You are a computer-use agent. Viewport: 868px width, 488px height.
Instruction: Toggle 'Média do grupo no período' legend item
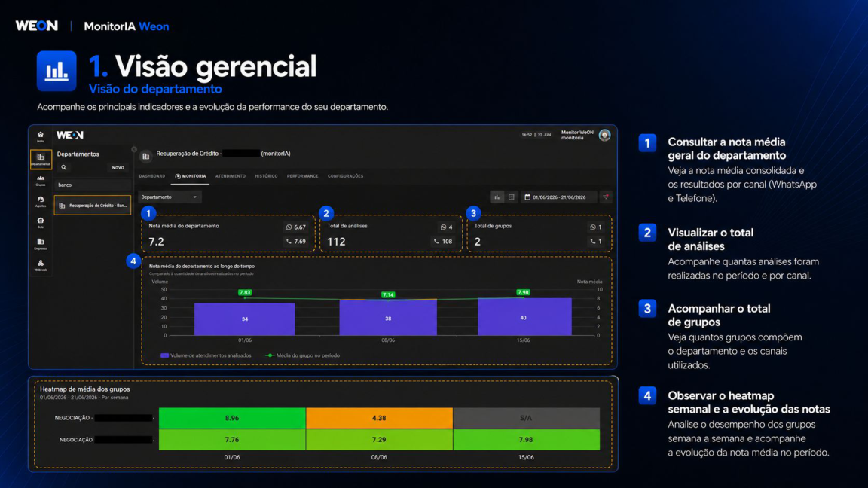(302, 355)
